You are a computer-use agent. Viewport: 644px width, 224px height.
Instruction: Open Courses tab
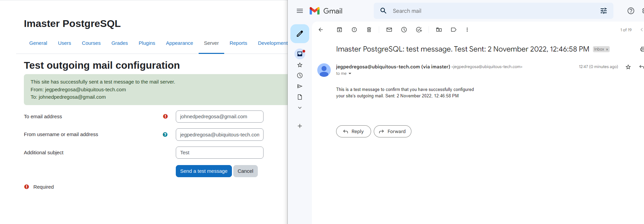pyautogui.click(x=91, y=43)
